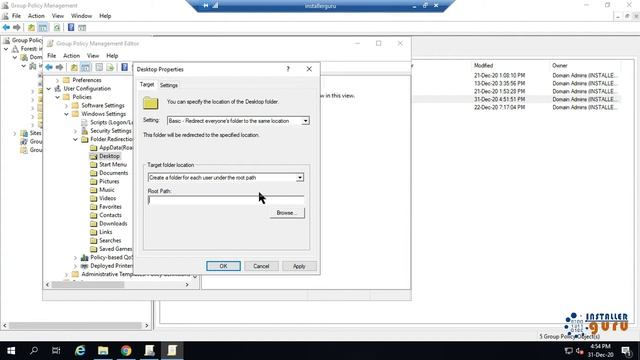640x360 pixels.
Task: Click up-one-level folder icon in Editor toolbar
Action: (x=74, y=67)
